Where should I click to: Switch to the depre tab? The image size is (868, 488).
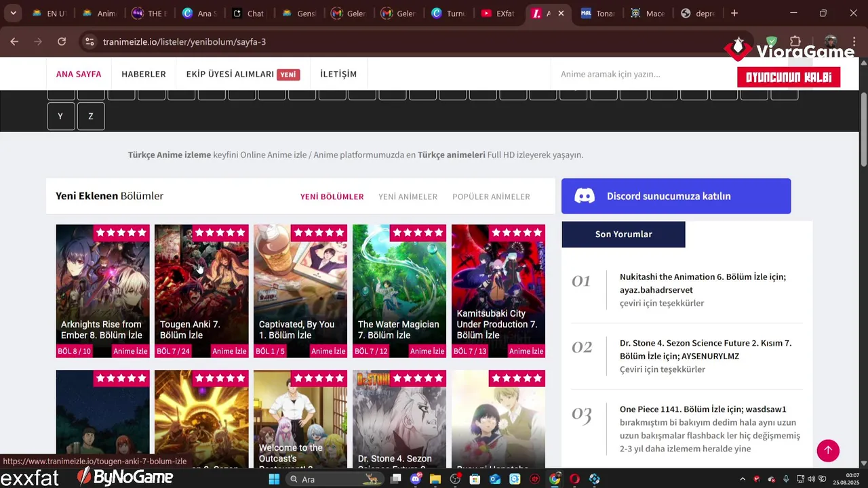point(698,14)
